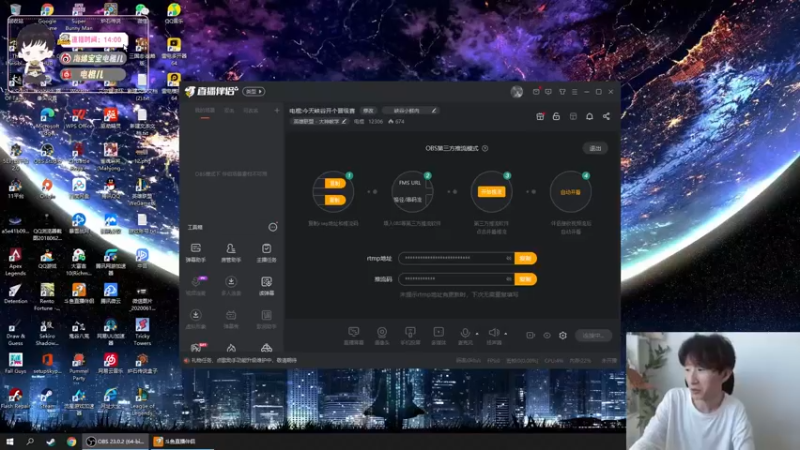Viewport: 800px width, 450px height.
Task: Click the modify button after the stream title
Action: (368, 111)
